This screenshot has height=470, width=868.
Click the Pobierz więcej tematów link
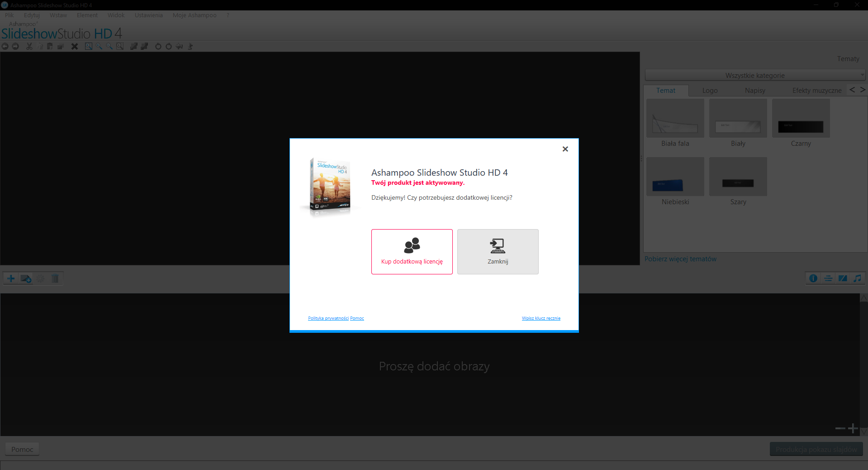click(680, 259)
